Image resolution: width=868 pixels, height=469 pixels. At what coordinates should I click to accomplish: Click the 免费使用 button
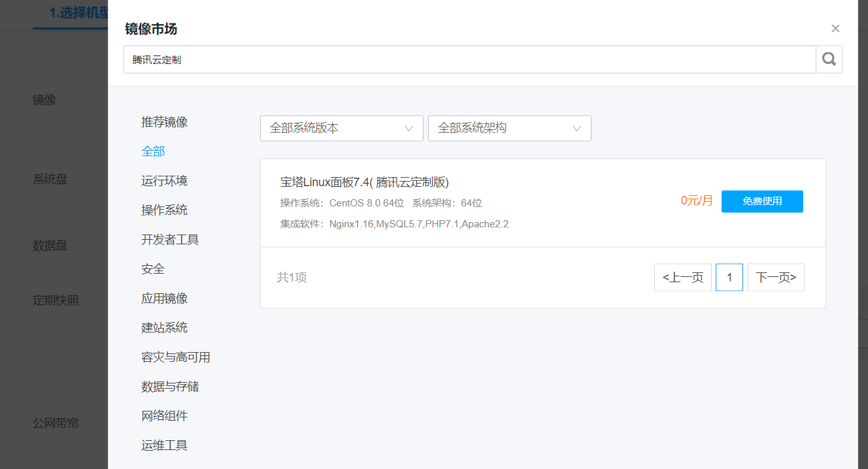coord(762,201)
